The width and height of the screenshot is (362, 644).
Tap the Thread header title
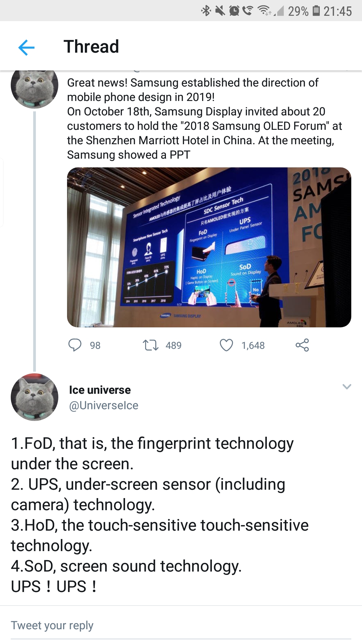[x=91, y=47]
